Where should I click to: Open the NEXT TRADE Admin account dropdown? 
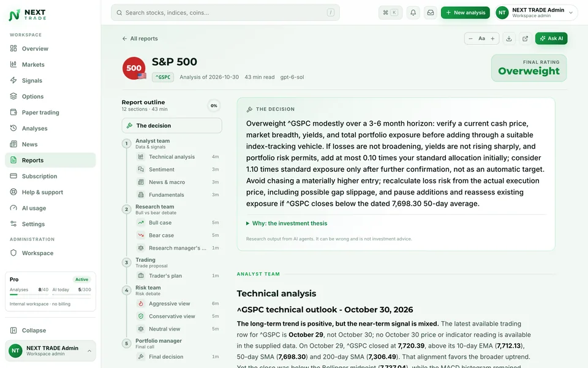point(537,12)
